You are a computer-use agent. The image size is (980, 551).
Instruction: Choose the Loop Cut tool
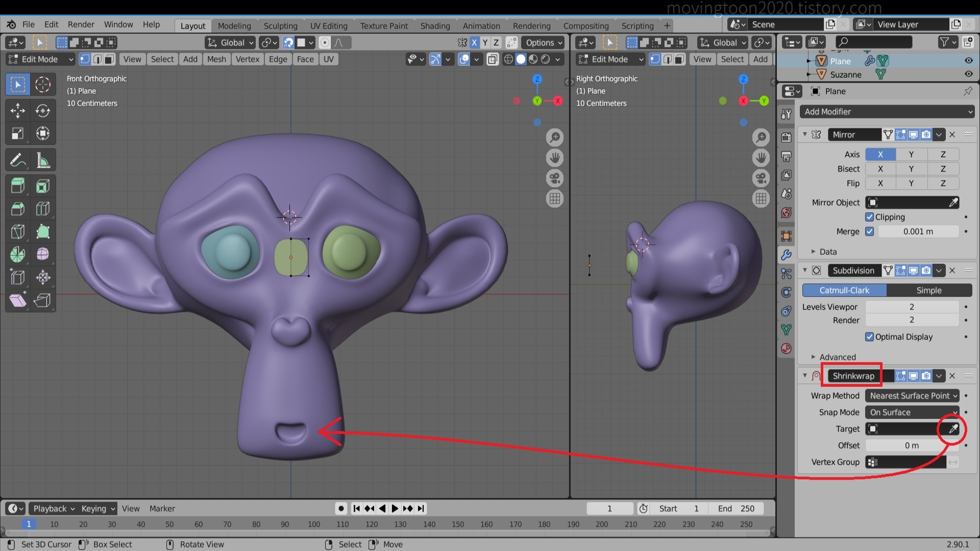point(43,209)
